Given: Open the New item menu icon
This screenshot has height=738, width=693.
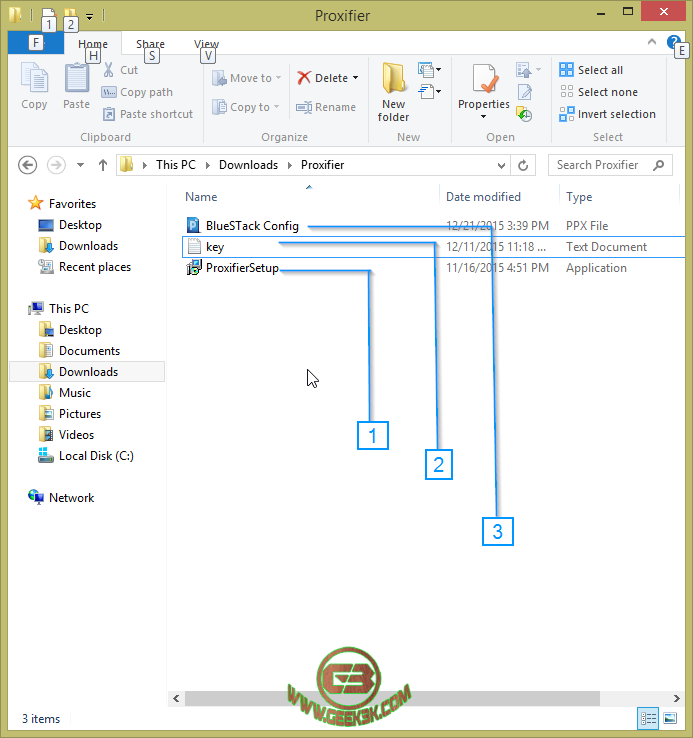Looking at the screenshot, I should click(429, 70).
